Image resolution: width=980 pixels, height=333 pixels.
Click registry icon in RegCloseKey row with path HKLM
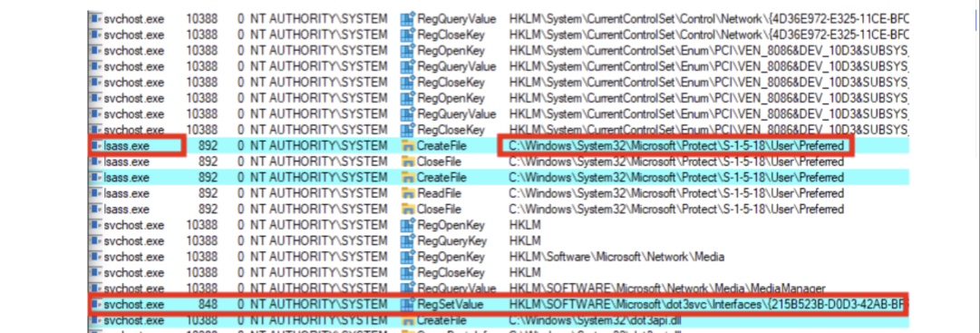(408, 273)
